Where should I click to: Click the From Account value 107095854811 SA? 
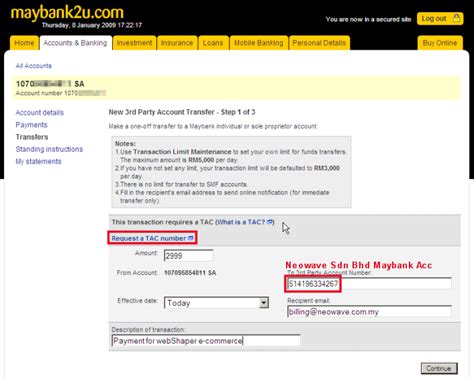point(190,273)
